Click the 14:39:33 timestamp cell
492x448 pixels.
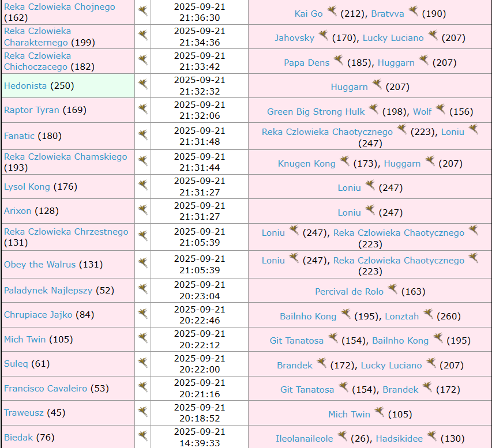[199, 437]
